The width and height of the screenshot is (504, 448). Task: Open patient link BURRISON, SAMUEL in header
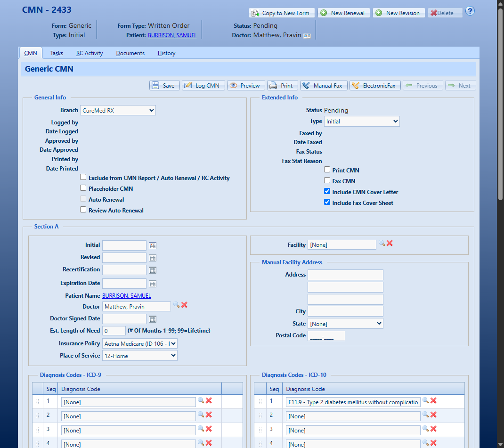[x=172, y=35]
